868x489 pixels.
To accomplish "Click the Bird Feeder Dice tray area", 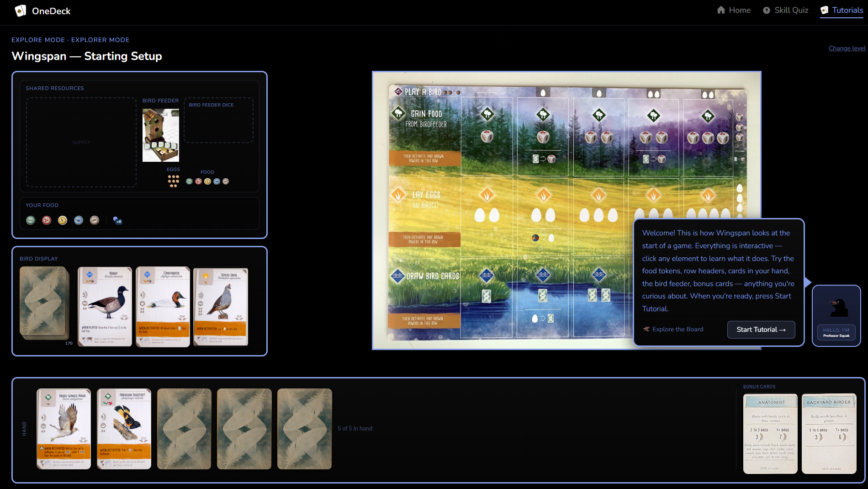I will pyautogui.click(x=218, y=120).
